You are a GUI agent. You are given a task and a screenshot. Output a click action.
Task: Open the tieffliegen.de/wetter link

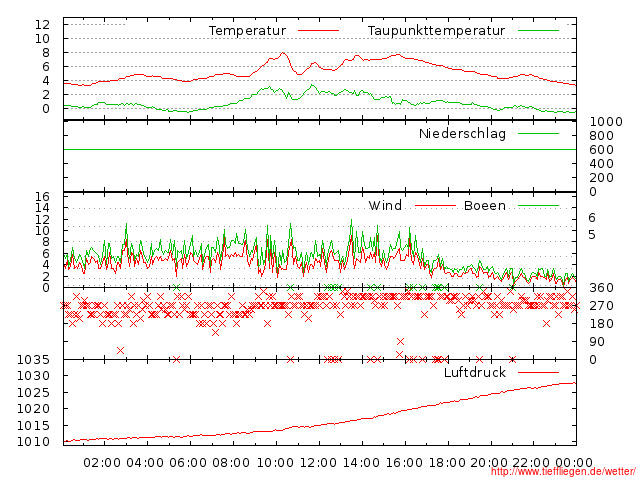(563, 472)
